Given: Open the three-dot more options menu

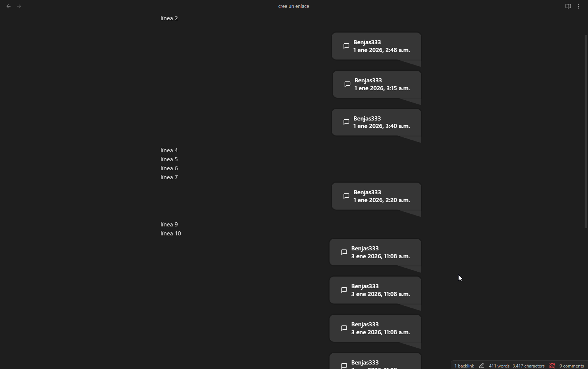Looking at the screenshot, I should tap(579, 6).
